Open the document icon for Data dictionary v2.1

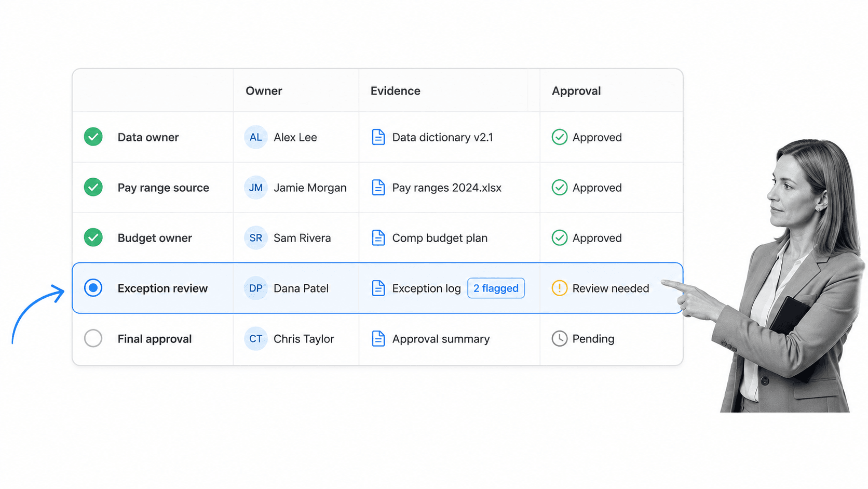coord(378,137)
